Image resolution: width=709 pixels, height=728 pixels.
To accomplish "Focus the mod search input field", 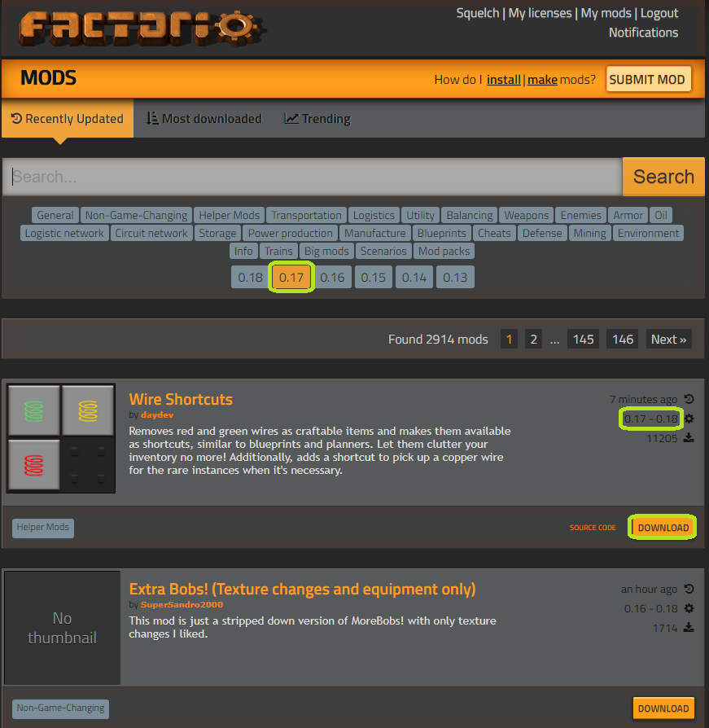I will (x=313, y=177).
